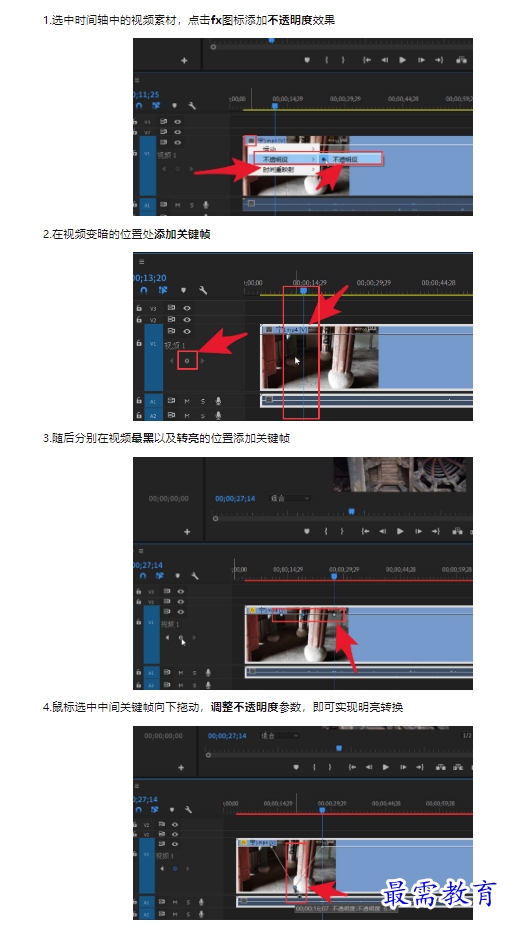Go to previous keyframe arrow in step 3

pos(167,638)
